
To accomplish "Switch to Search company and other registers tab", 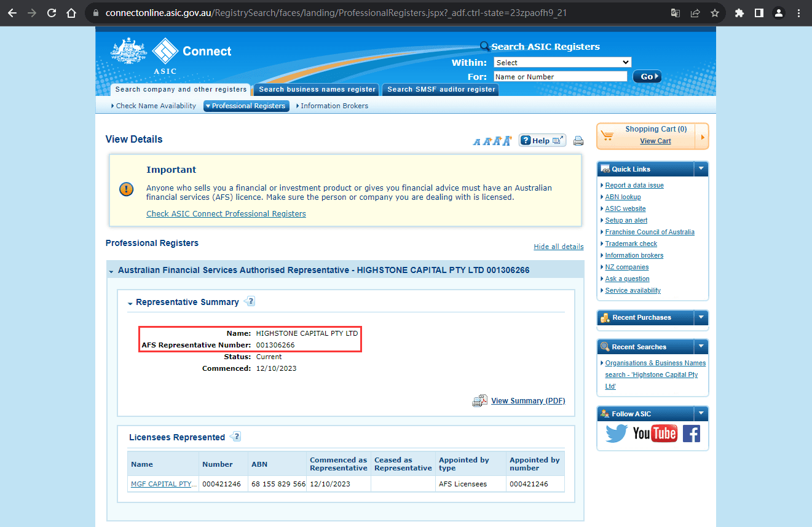I will pos(181,90).
